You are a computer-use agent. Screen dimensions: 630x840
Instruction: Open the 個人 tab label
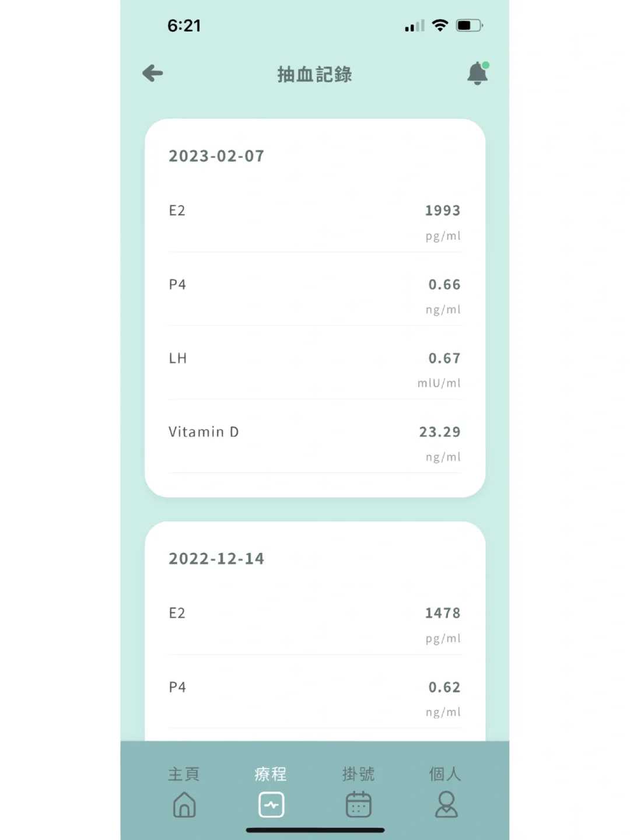click(x=445, y=774)
